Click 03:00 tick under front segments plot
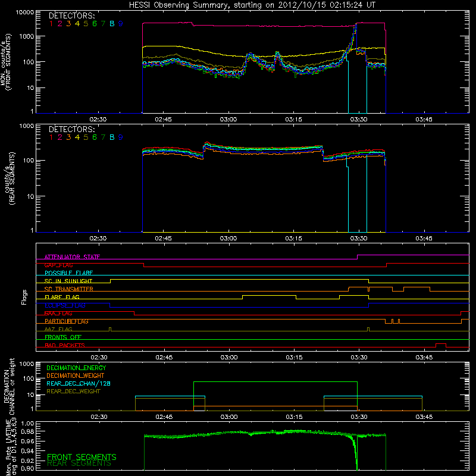The width and height of the screenshot is (476, 476). click(x=228, y=120)
